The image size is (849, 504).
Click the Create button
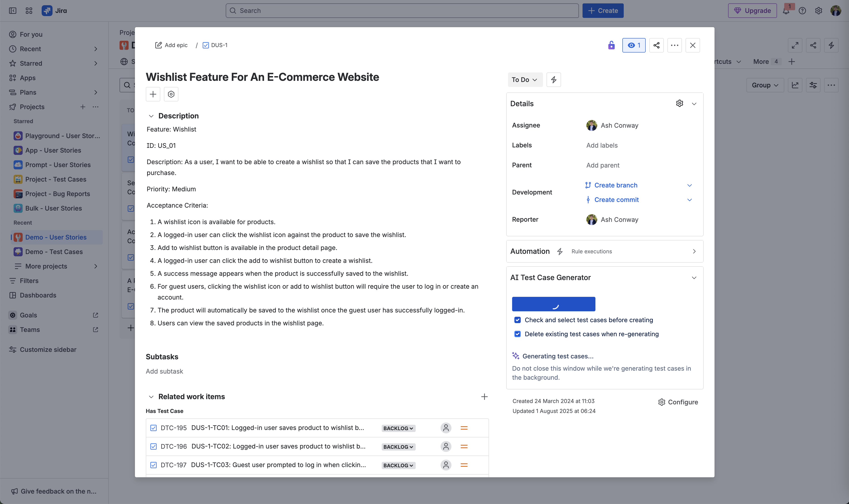coord(603,10)
